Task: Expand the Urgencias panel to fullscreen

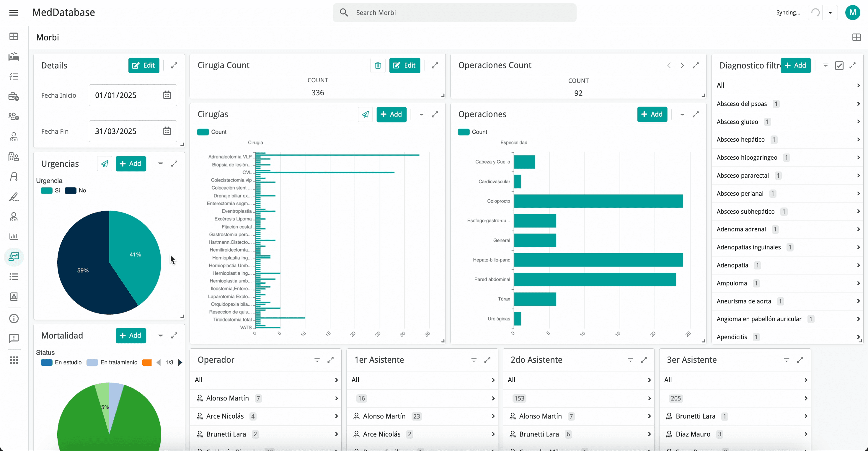Action: pos(174,164)
